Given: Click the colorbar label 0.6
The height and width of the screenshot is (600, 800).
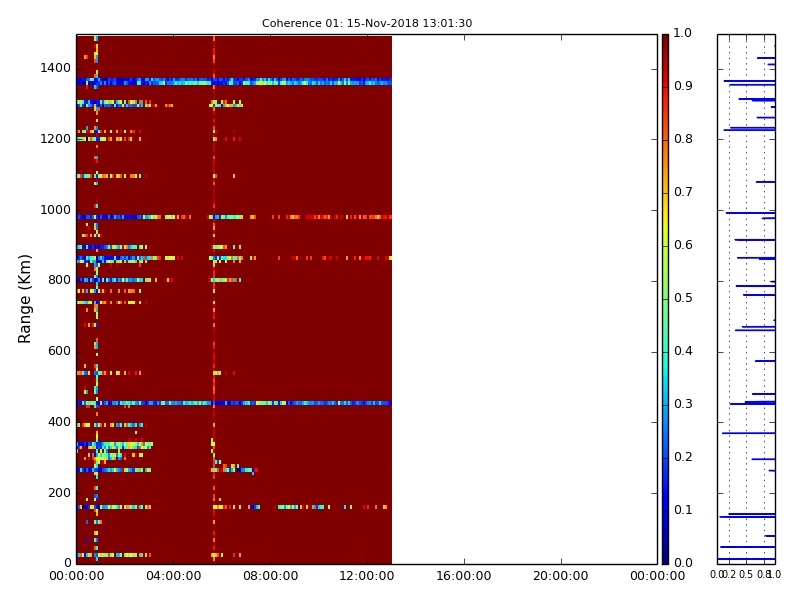Looking at the screenshot, I should [683, 245].
